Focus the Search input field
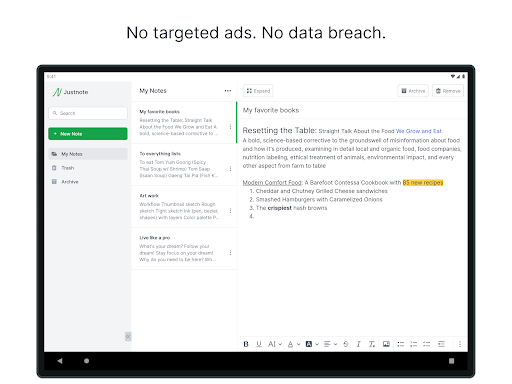Image resolution: width=512 pixels, height=384 pixels. click(x=88, y=113)
